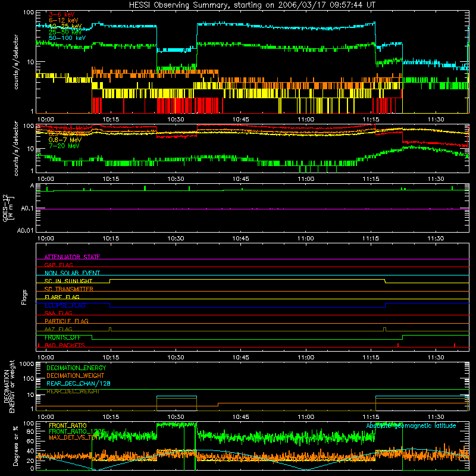Click the A0.1 tick label on GOES panel
The image size is (476, 476).
click(x=27, y=209)
